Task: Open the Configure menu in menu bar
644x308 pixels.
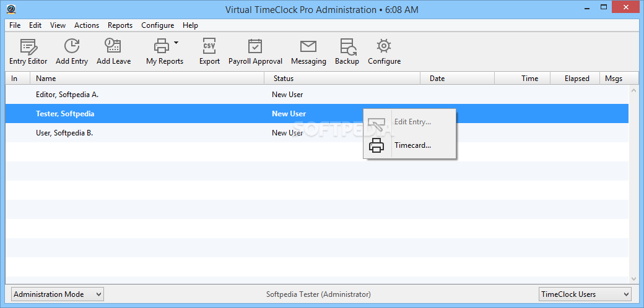Action: click(x=158, y=25)
